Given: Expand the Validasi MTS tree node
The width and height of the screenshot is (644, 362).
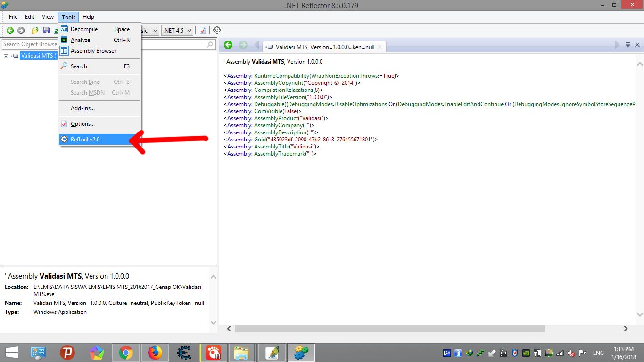Looking at the screenshot, I should click(x=6, y=56).
